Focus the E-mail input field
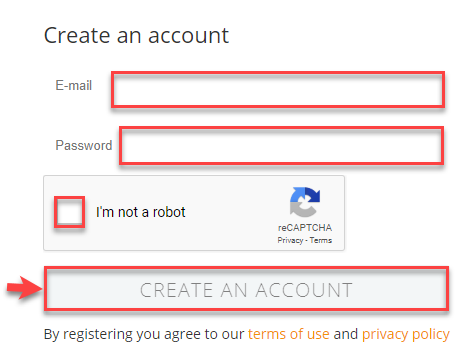Viewport: 476px width, 361px height. (x=278, y=90)
